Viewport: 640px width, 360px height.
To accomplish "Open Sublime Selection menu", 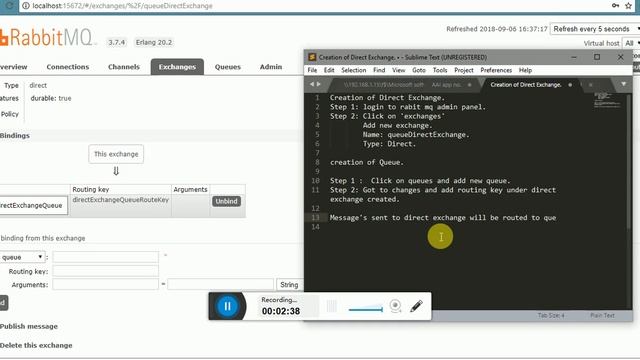I will (353, 70).
